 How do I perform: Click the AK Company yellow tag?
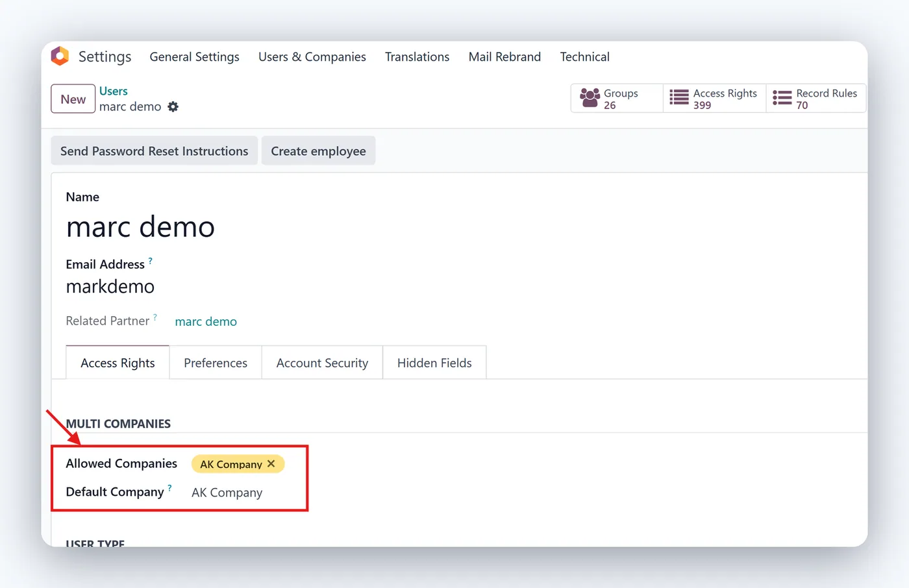(x=231, y=464)
